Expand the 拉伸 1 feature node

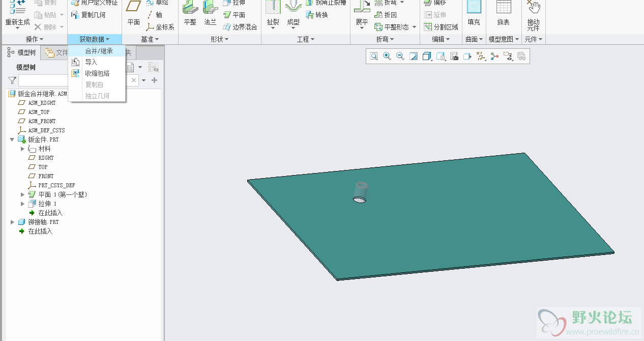22,204
